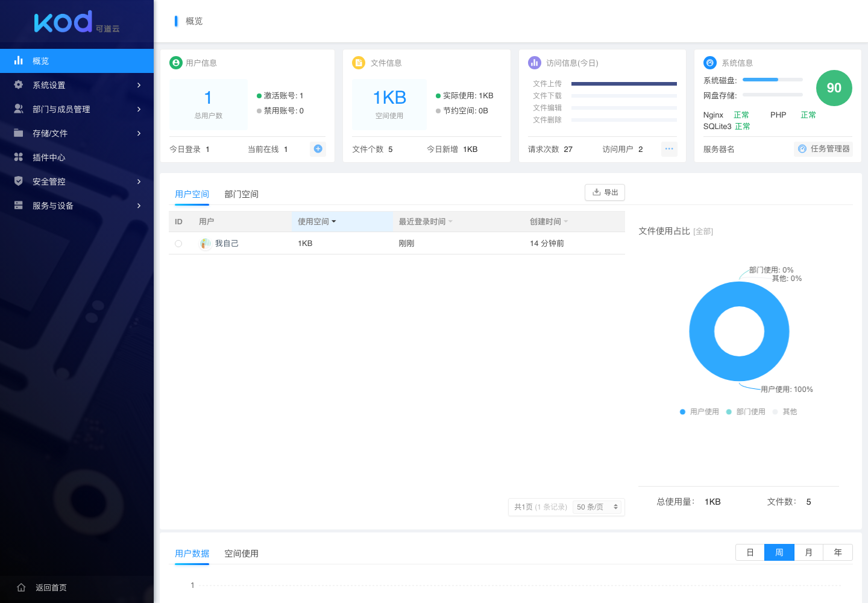Toggle 部门使用 legend in pie chart
The width and height of the screenshot is (868, 603).
746,412
